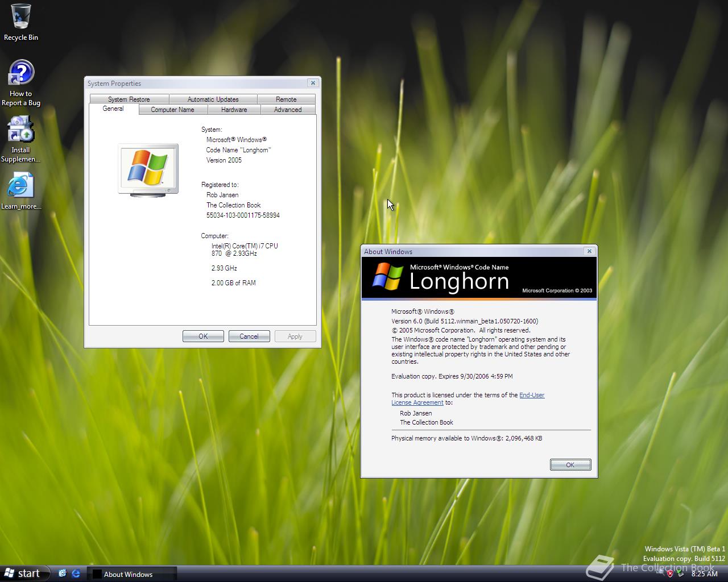Switch to the Remote tab
This screenshot has height=582, width=728.
tap(286, 99)
